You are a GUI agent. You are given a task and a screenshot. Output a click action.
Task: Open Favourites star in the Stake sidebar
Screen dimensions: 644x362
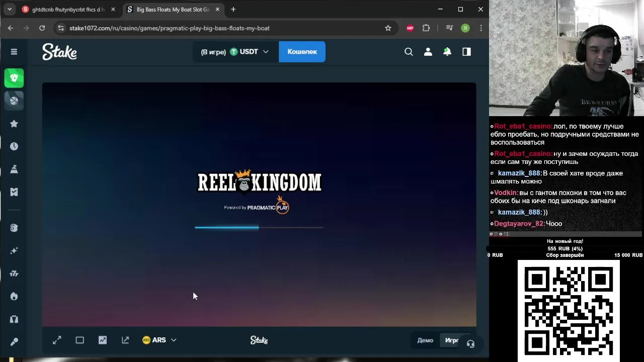point(14,124)
